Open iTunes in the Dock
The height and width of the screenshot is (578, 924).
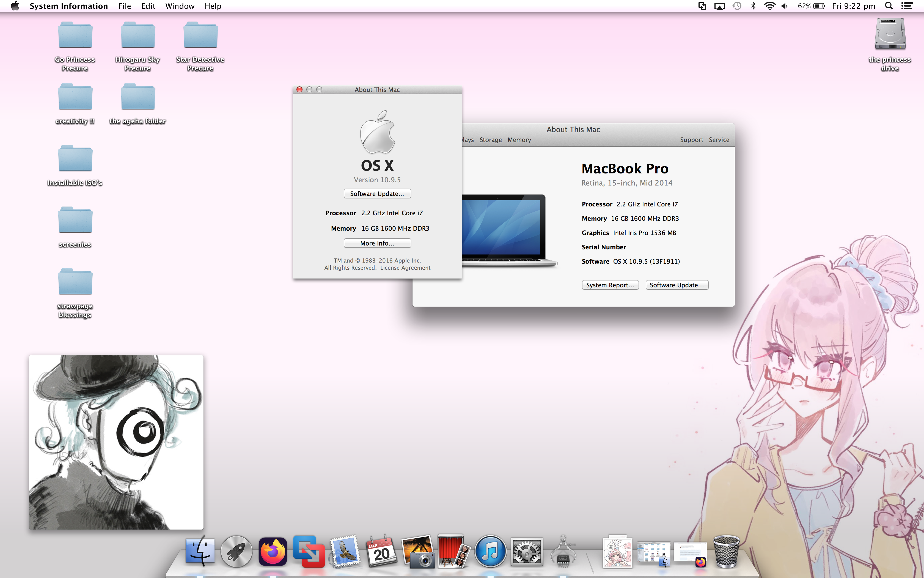490,551
